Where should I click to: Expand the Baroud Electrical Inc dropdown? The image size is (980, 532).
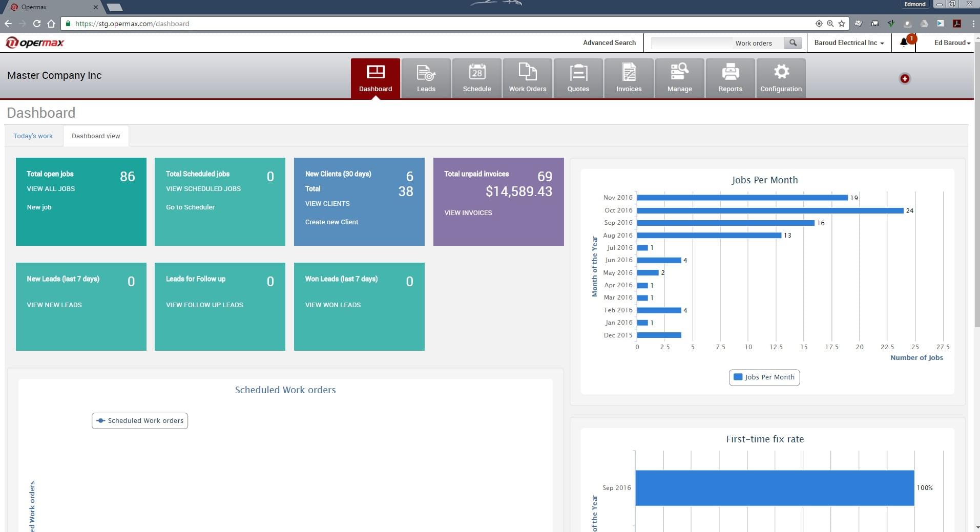849,43
